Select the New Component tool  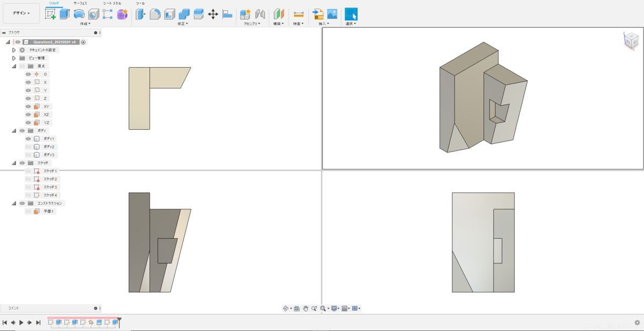pos(245,14)
